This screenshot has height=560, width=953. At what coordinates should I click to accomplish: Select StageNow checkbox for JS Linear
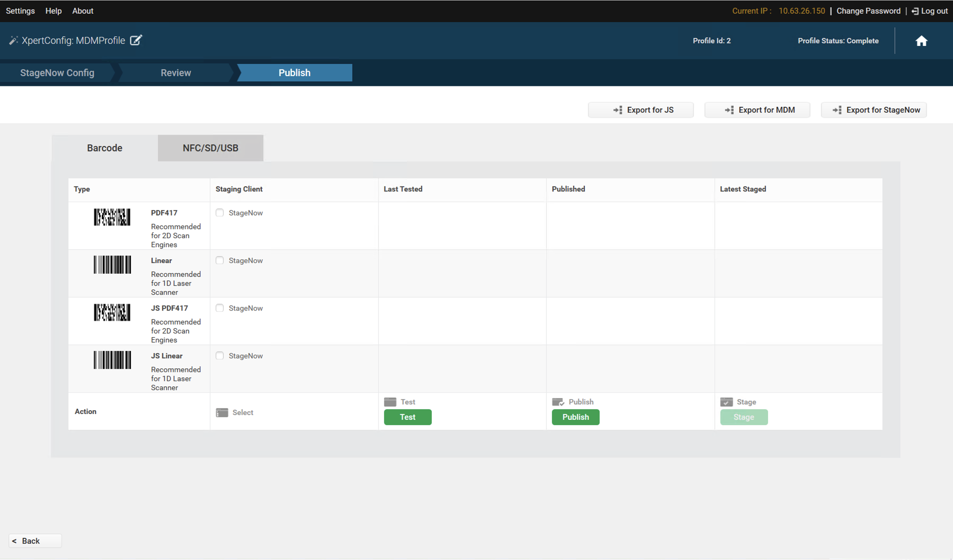click(x=220, y=355)
